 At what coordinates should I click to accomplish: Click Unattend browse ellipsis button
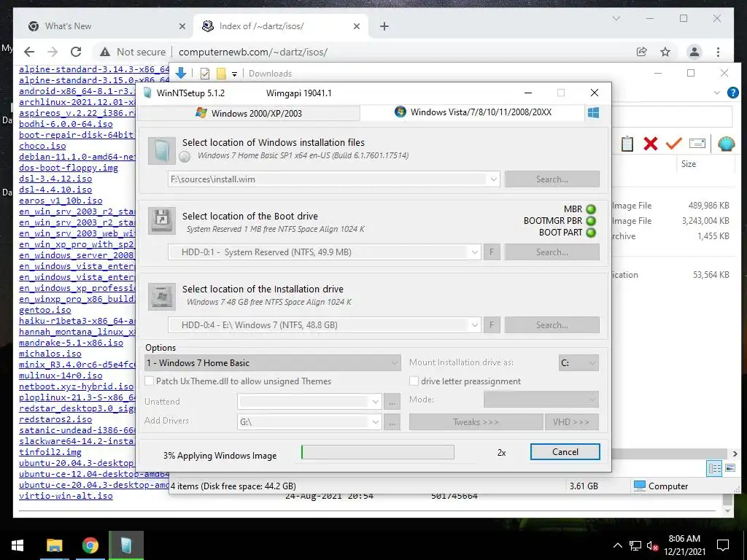pyautogui.click(x=392, y=402)
